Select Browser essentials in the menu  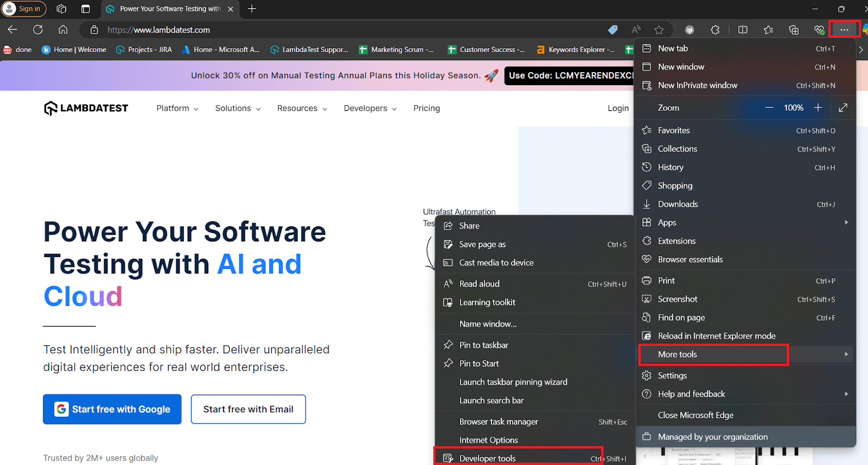(745, 259)
